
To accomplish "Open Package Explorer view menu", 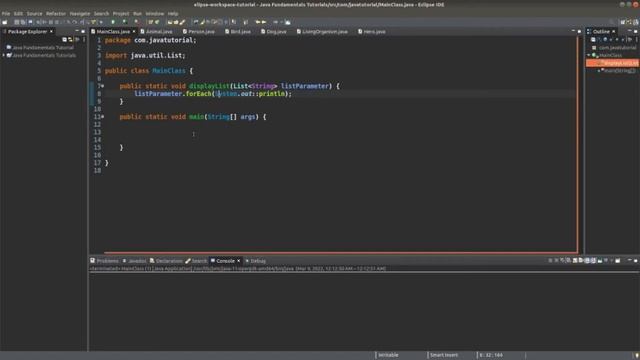I will click(84, 40).
